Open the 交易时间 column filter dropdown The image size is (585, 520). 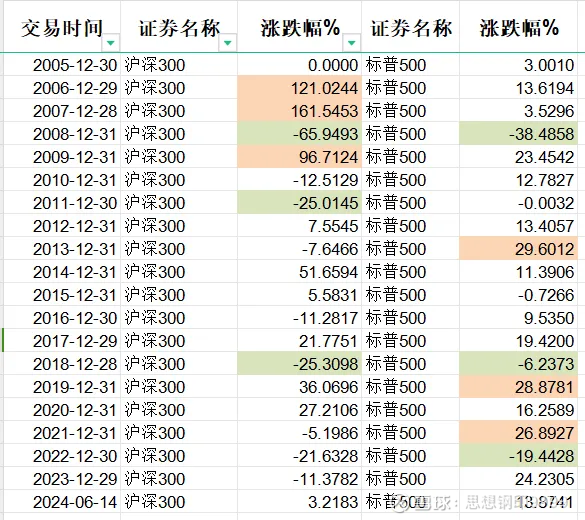(110, 43)
